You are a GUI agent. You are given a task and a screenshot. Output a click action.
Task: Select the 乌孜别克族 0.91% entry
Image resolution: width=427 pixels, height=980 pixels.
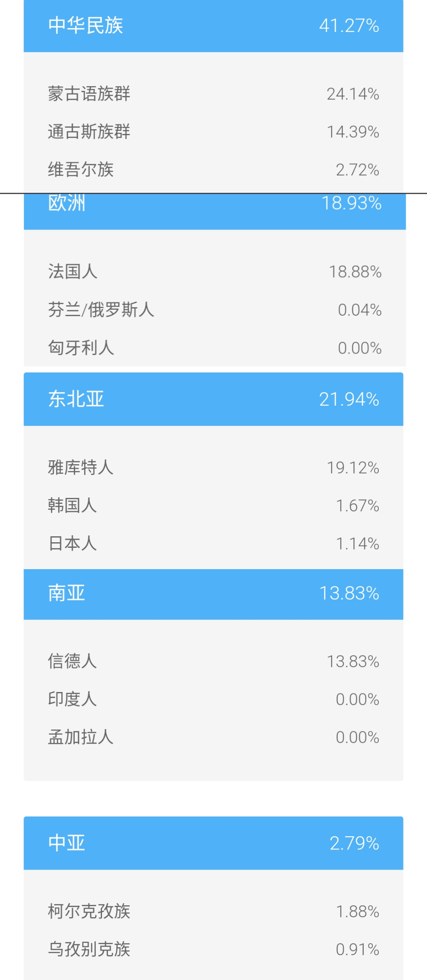pyautogui.click(x=213, y=950)
